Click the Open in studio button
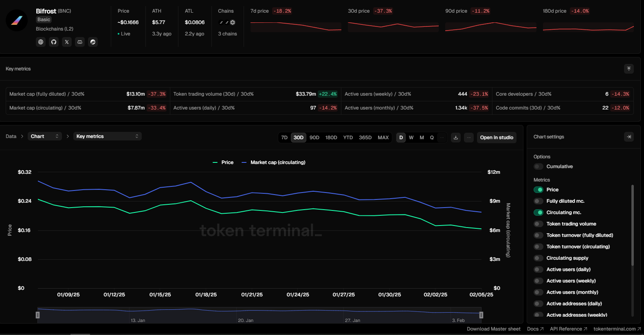Screen dimensions: 644x335 tap(497, 138)
